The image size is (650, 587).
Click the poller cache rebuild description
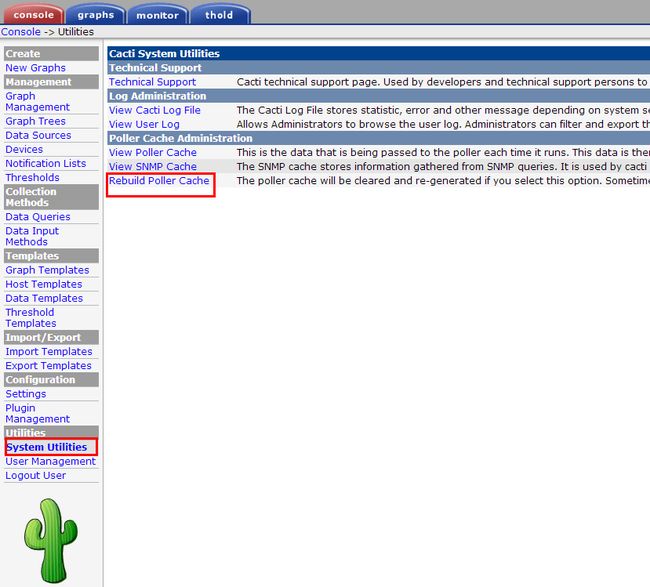click(443, 181)
